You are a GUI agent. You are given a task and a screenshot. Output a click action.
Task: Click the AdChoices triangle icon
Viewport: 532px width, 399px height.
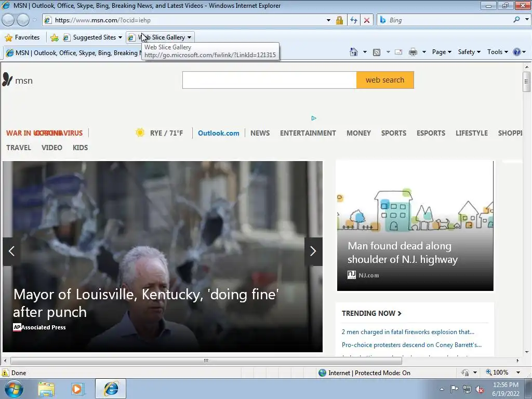314,118
